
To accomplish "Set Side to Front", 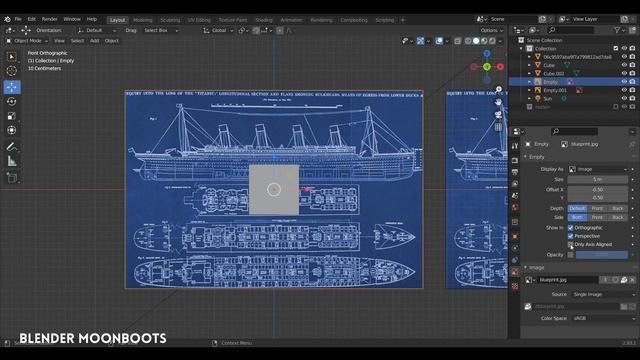I will coord(597,218).
